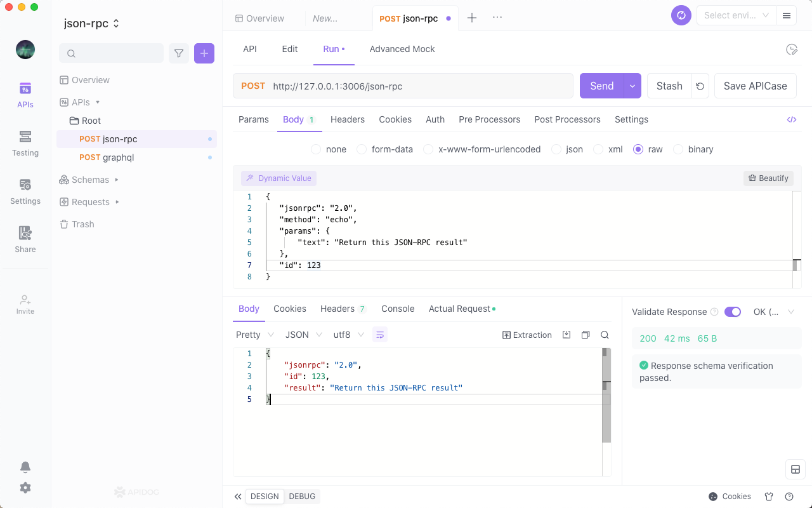Add a new tab with plus icon
Screen dimensions: 812x508
[x=472, y=18]
